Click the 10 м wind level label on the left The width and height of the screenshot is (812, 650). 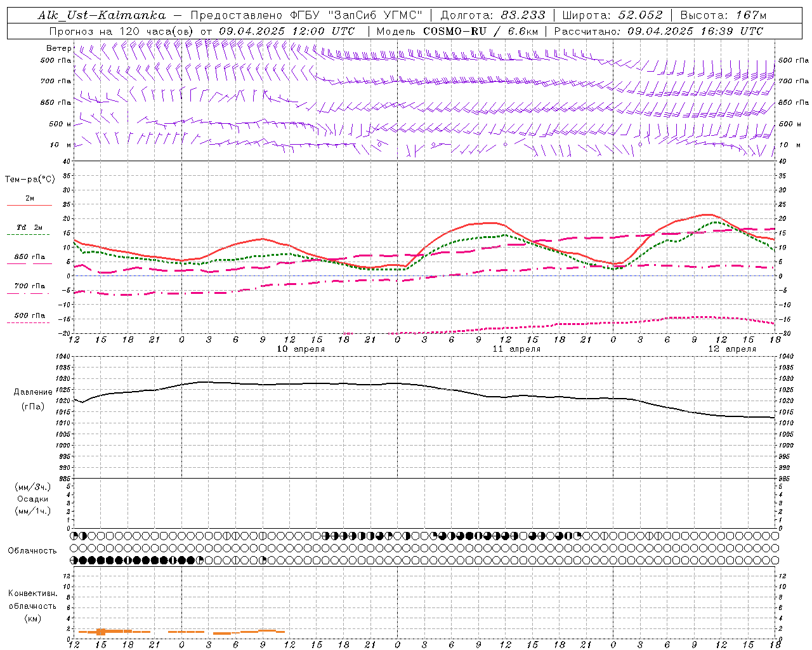pyautogui.click(x=61, y=145)
